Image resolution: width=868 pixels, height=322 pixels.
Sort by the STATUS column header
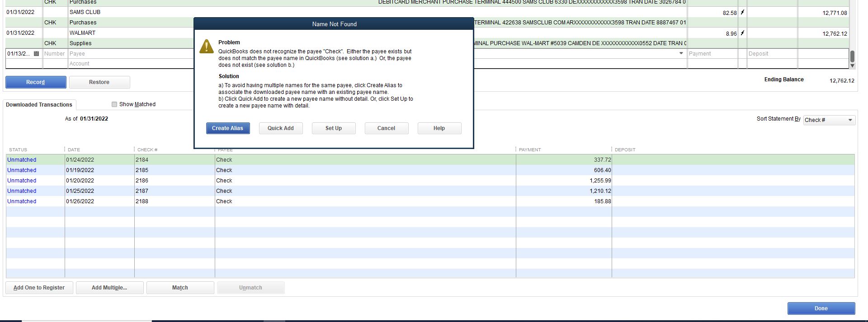[18, 149]
